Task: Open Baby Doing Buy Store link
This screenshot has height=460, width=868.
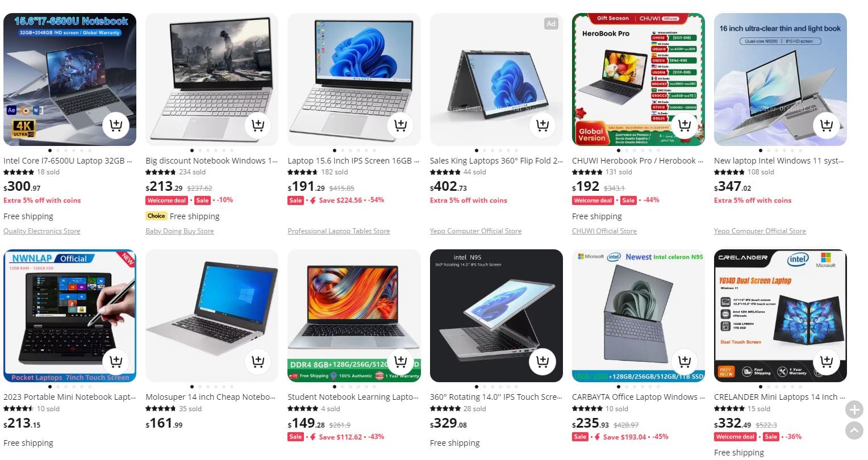Action: click(180, 231)
